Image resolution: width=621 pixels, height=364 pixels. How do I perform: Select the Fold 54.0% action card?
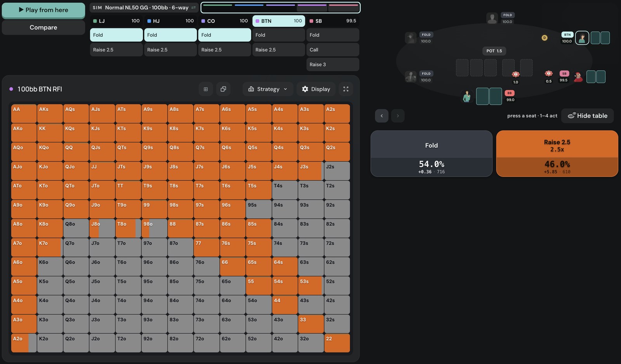tap(431, 154)
